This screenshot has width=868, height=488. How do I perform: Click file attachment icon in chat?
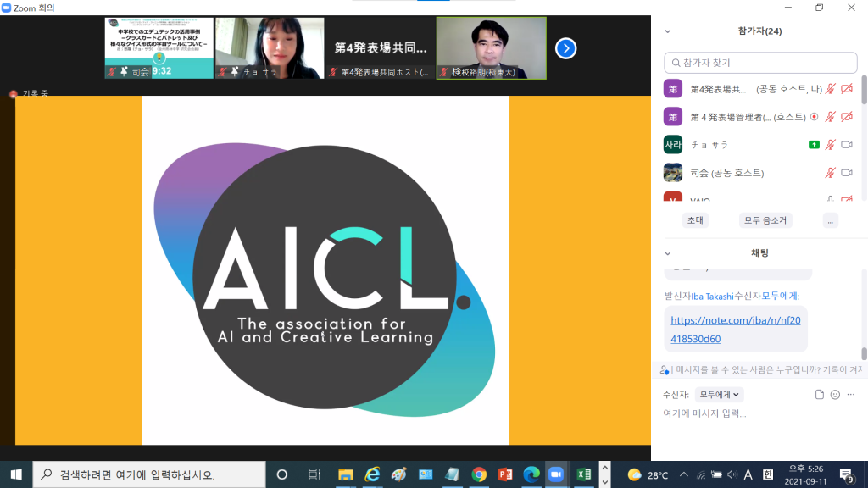[820, 395]
